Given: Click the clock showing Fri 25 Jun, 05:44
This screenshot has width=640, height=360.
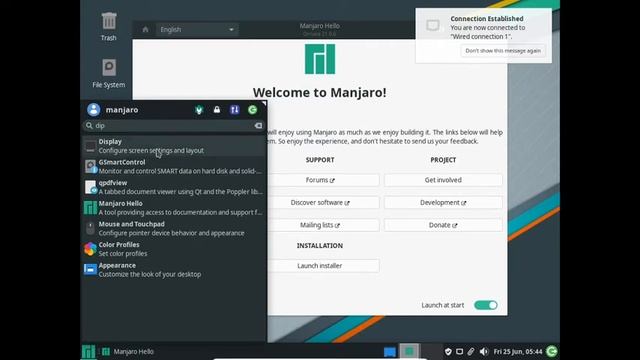Looking at the screenshot, I should (x=518, y=351).
